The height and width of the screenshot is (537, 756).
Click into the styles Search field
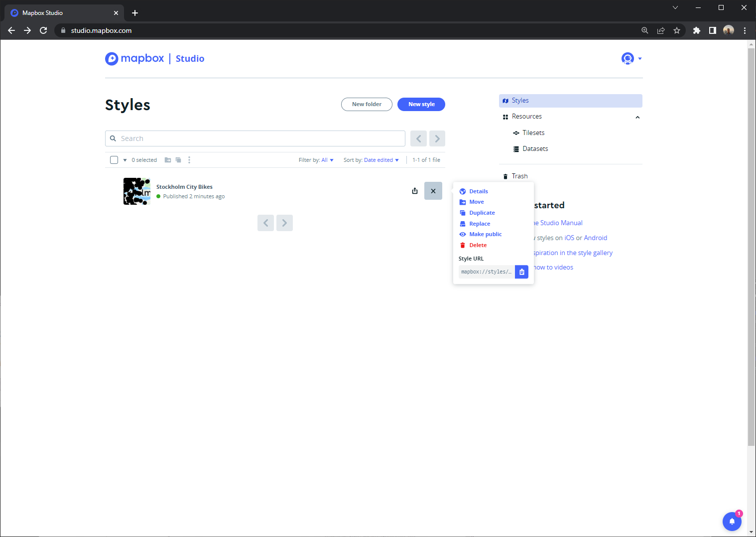pyautogui.click(x=255, y=138)
